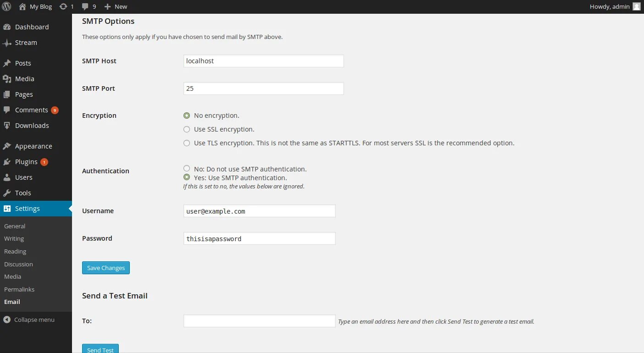Open the Dashboard gauge icon
Viewport: 644px width, 353px height.
[7, 27]
